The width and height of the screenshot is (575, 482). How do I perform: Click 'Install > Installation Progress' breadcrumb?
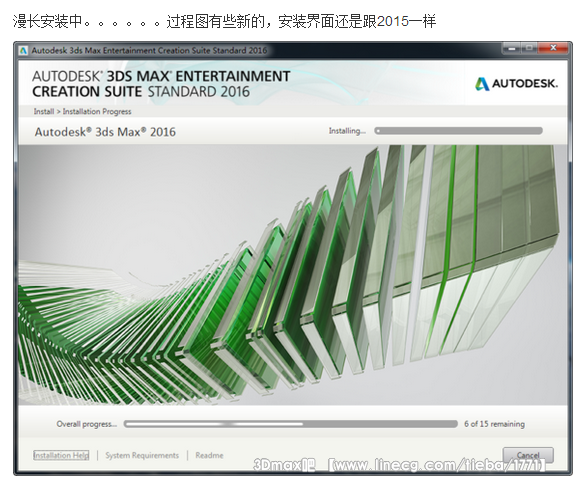tap(83, 112)
